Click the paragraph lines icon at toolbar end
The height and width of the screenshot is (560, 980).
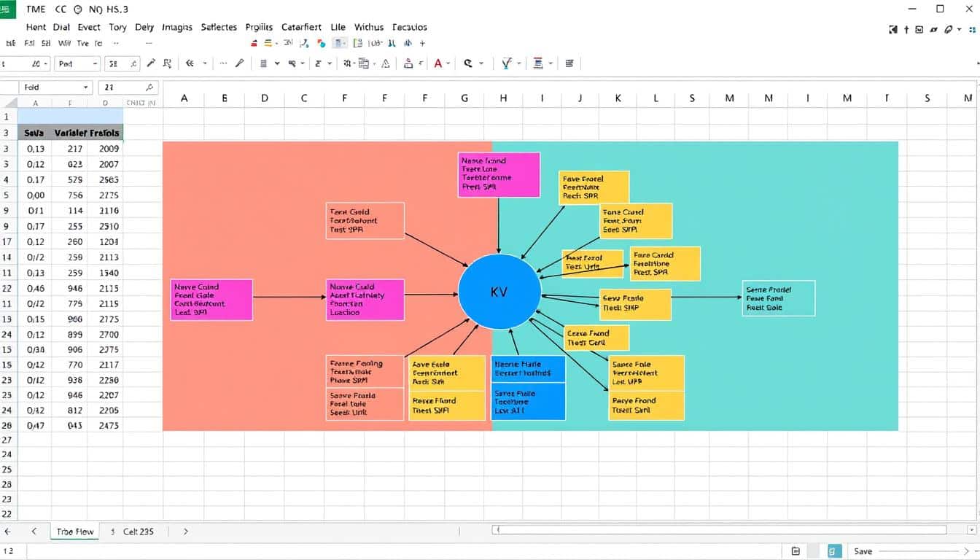coord(569,63)
